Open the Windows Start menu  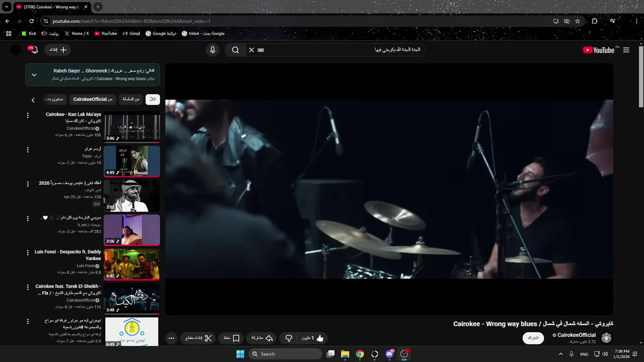[x=240, y=354]
